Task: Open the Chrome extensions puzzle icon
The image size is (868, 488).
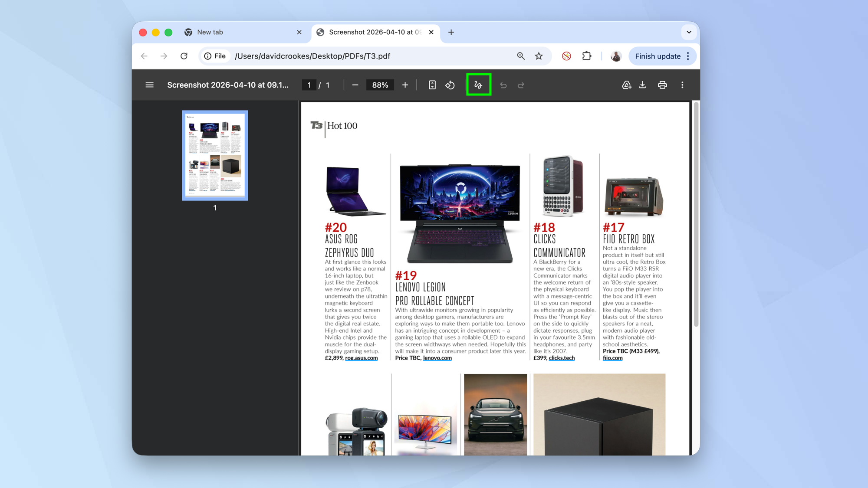Action: pyautogui.click(x=587, y=56)
